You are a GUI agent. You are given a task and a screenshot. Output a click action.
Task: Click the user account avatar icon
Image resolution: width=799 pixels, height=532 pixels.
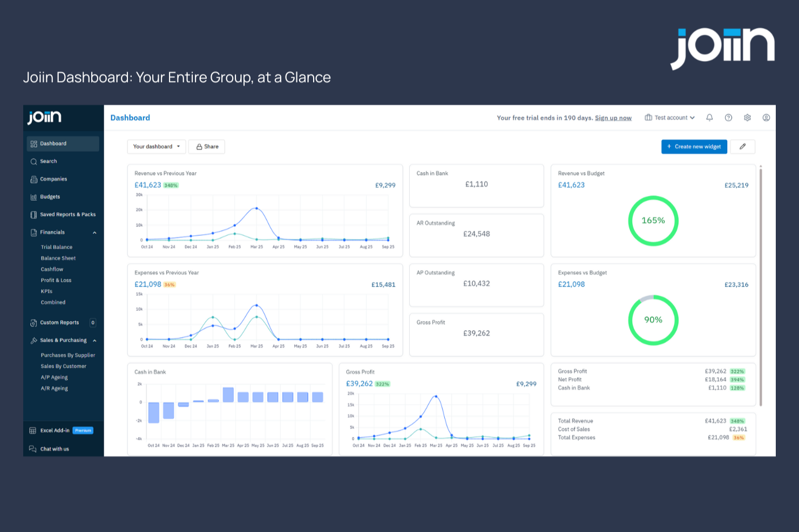(766, 118)
